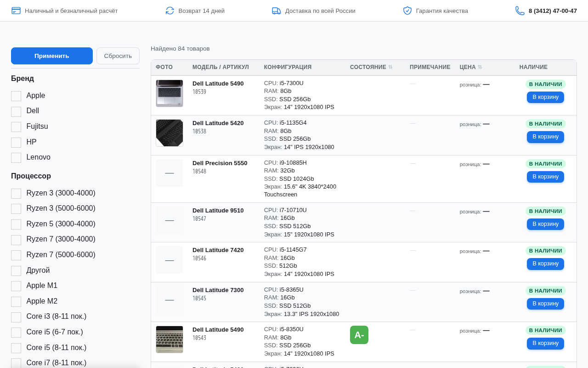
Task: Click the phone handset icon
Action: 520,11
